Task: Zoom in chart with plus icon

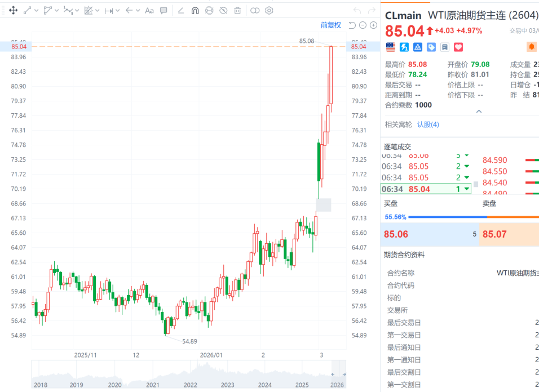Action: click(373, 25)
